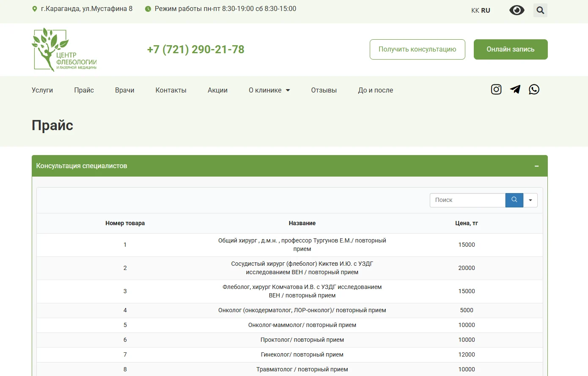588x376 pixels.
Task: Expand the О клинике dropdown menu
Action: (269, 90)
